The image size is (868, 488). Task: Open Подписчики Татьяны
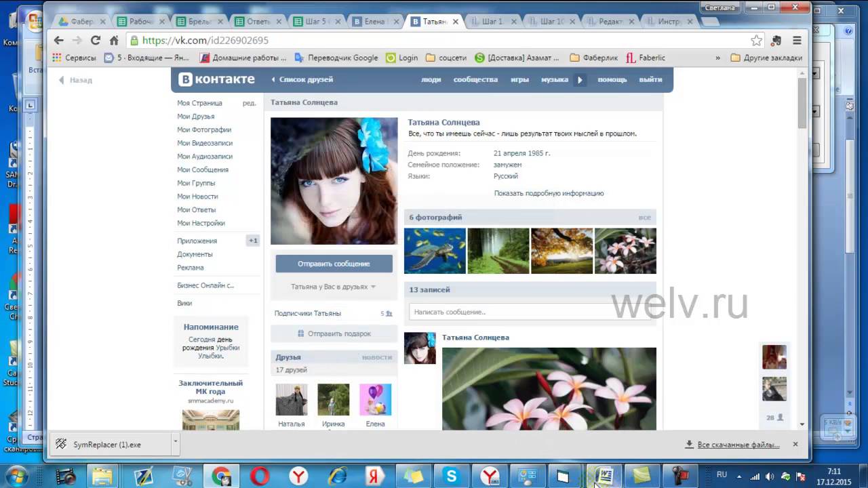tap(308, 313)
